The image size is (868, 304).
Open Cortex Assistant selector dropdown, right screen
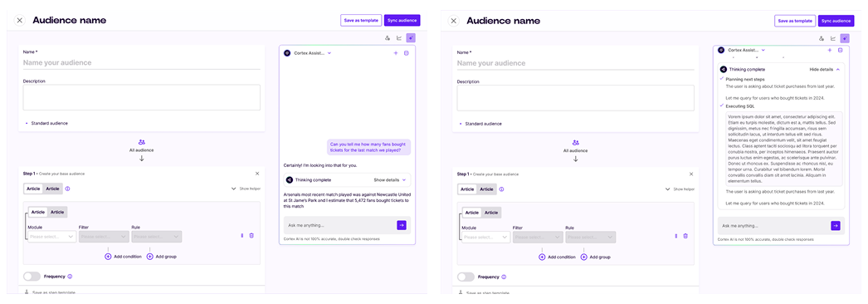point(742,50)
